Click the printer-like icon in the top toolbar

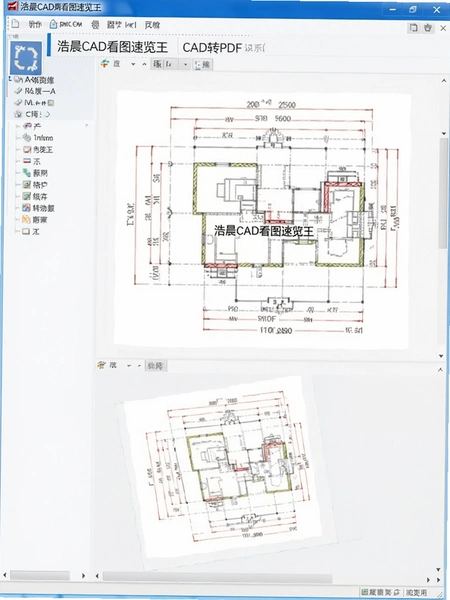[x=95, y=25]
